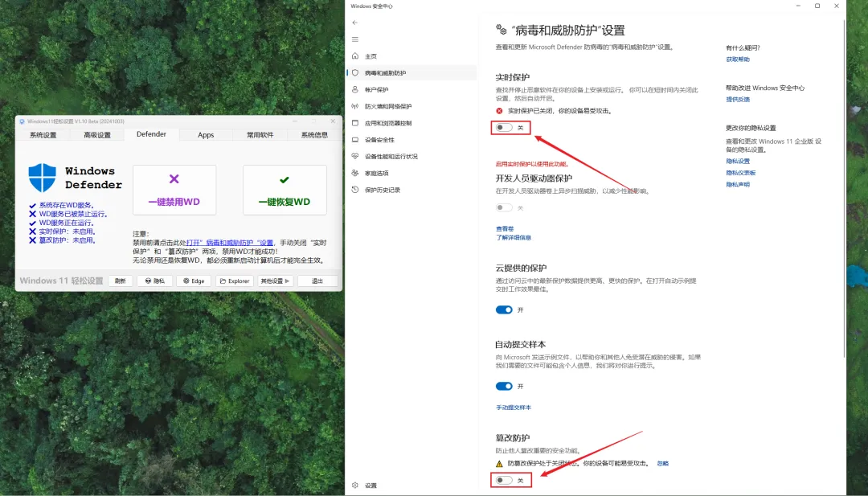Viewport: 868px width, 496px height.
Task: Open the 系统信息 tab
Action: pyautogui.click(x=315, y=134)
